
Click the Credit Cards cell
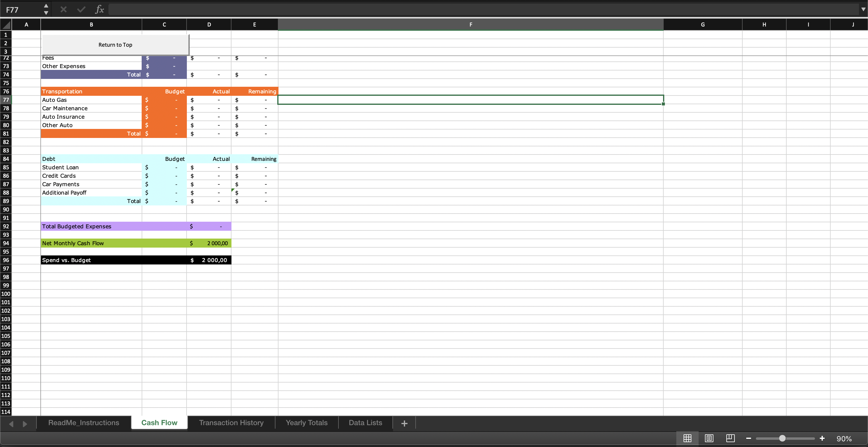point(91,176)
